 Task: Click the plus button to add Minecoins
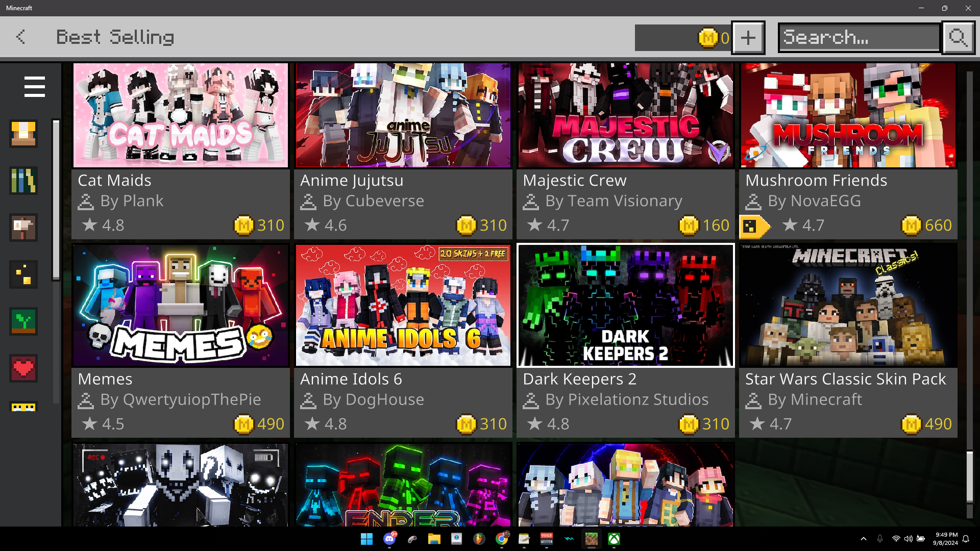(x=748, y=37)
